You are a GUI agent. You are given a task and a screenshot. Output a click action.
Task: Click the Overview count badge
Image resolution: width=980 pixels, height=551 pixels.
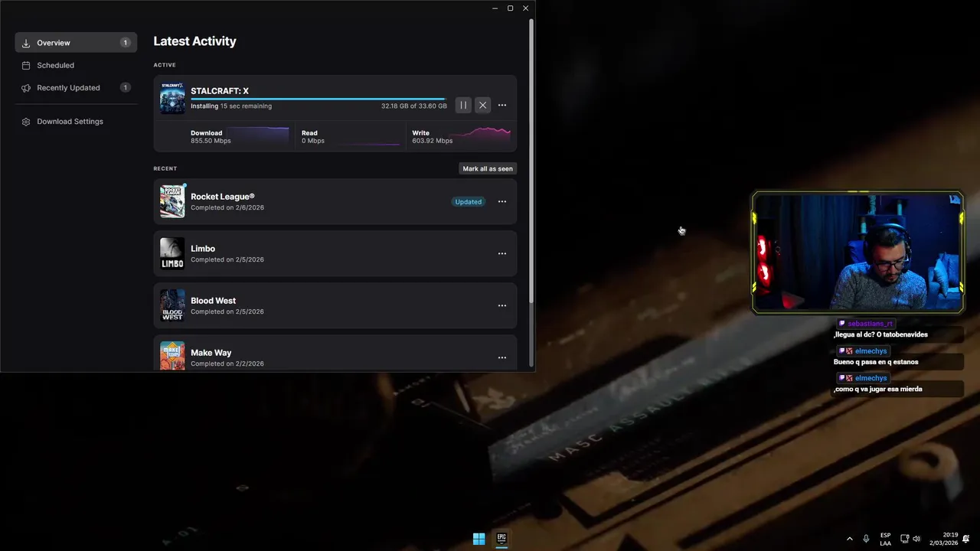pyautogui.click(x=126, y=43)
